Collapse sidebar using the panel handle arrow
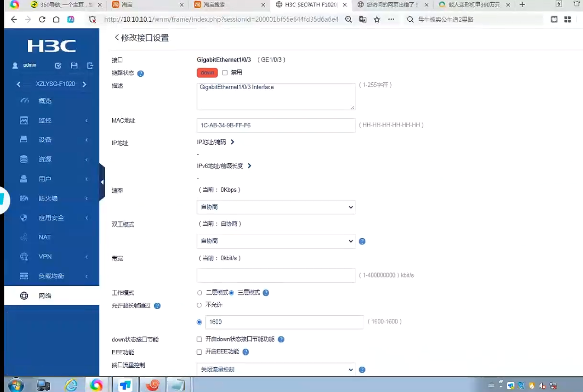 [x=102, y=182]
